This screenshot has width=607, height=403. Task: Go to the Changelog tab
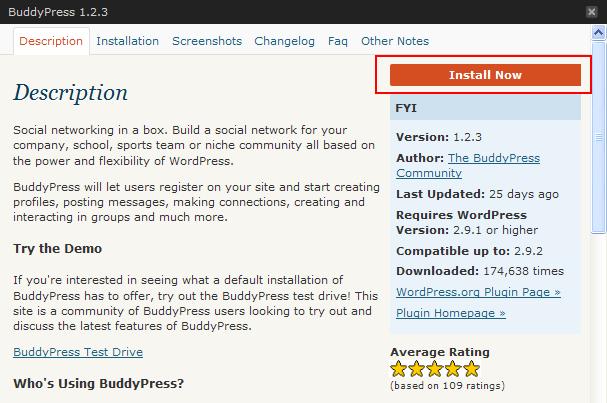pyautogui.click(x=284, y=41)
